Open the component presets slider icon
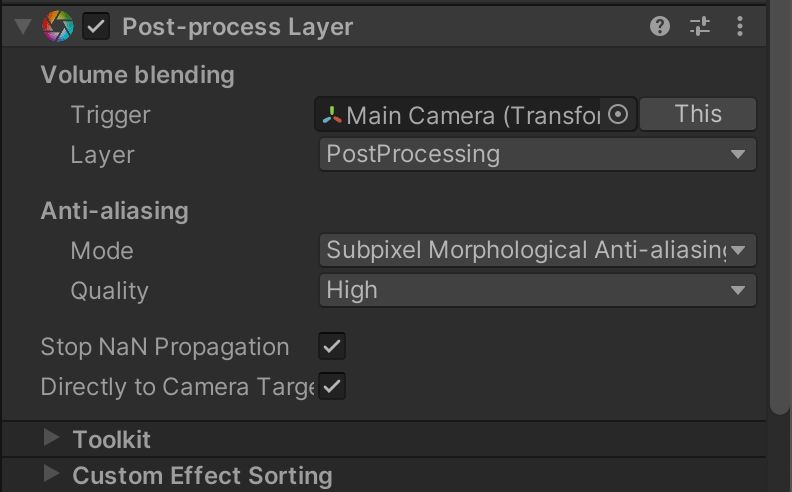This screenshot has width=792, height=492. tap(700, 27)
